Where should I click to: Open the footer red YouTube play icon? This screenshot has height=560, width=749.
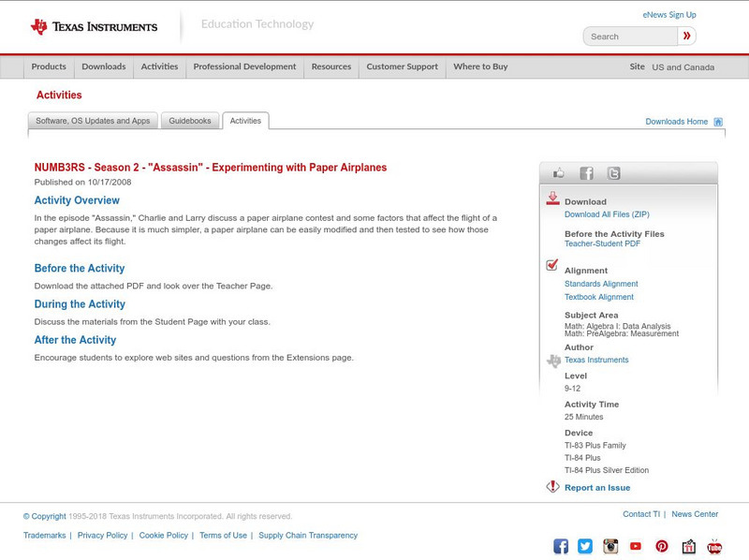pos(636,546)
